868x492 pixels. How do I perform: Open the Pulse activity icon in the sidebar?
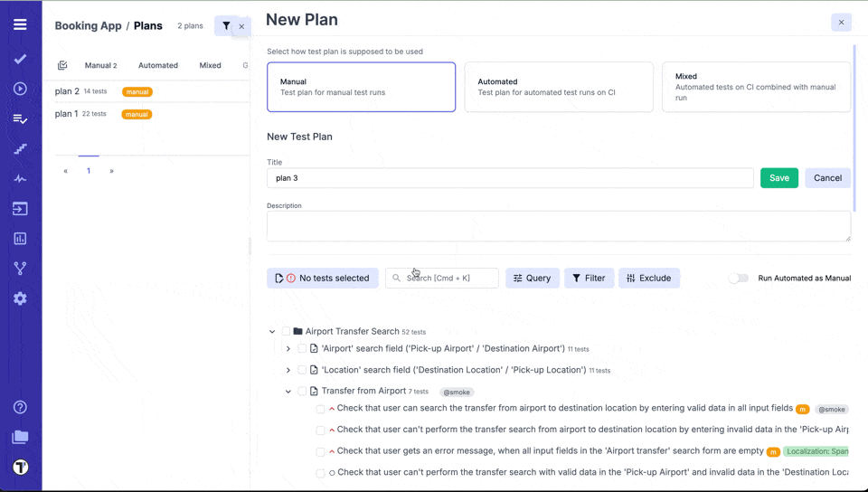click(20, 179)
